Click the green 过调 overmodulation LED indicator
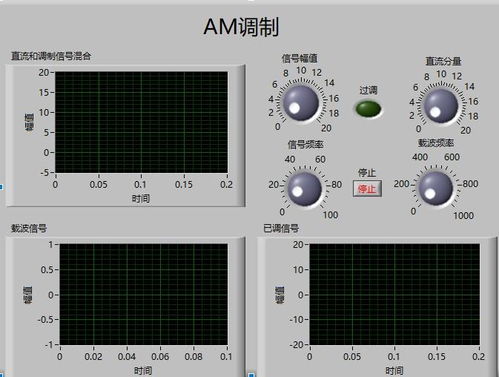 pos(368,109)
